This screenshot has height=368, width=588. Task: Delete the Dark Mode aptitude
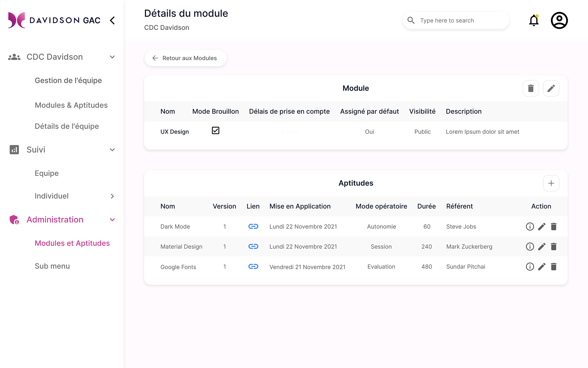click(553, 226)
